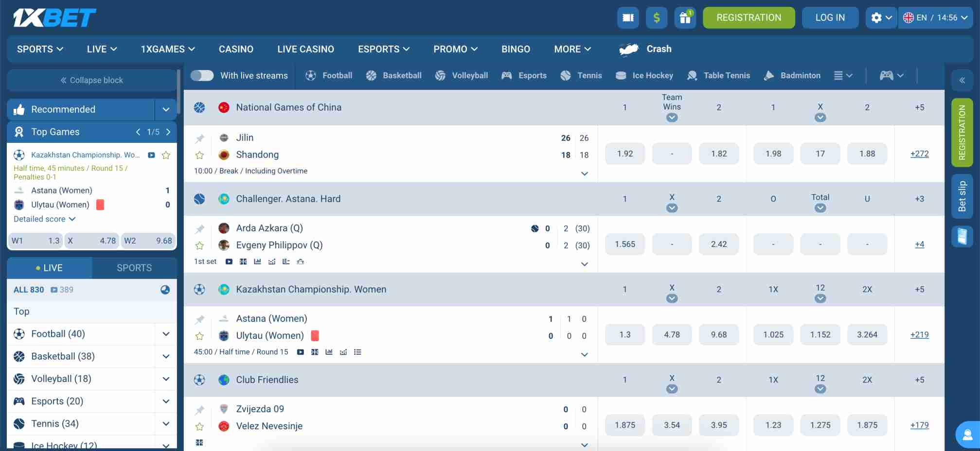Image resolution: width=980 pixels, height=451 pixels.
Task: Click the dollar payments icon
Action: [657, 17]
